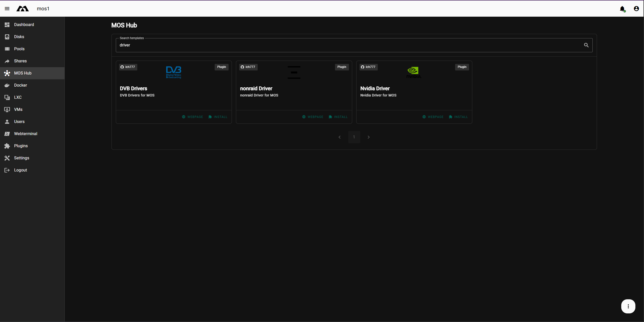The height and width of the screenshot is (322, 644).
Task: Click the notifications bell icon
Action: [622, 9]
